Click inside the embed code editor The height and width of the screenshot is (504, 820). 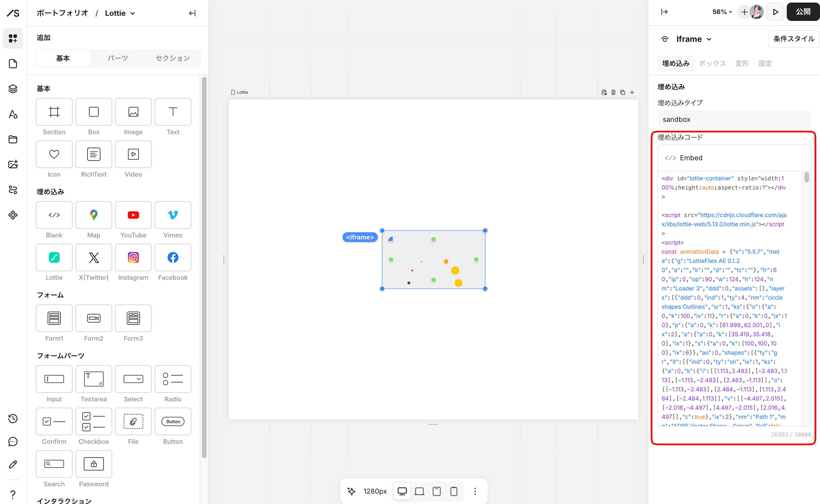point(730,298)
